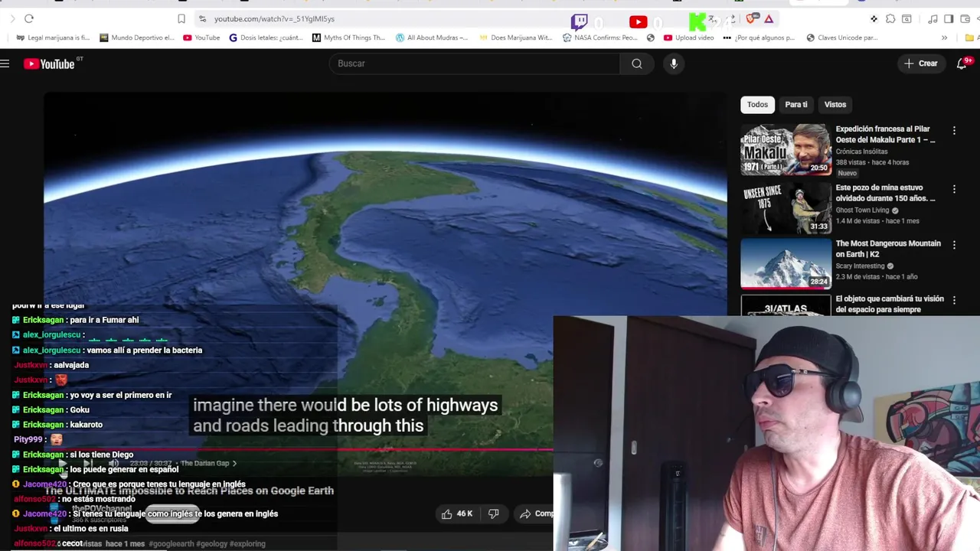Click the #exploring hashtag
Image resolution: width=980 pixels, height=551 pixels.
click(x=249, y=544)
